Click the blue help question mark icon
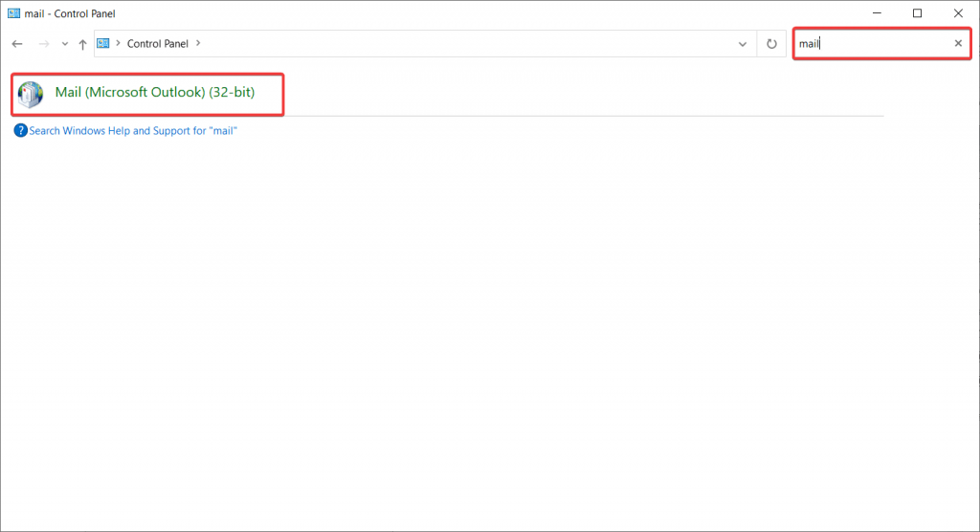 point(20,131)
